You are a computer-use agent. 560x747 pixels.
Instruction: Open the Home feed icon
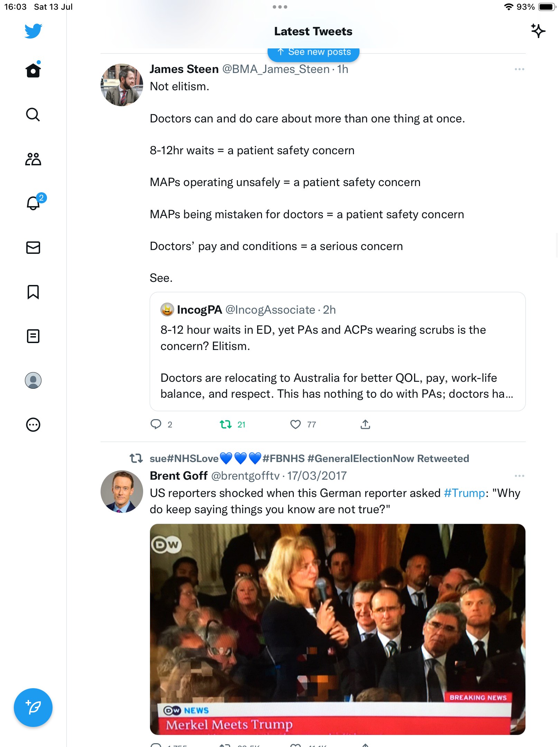(x=33, y=70)
